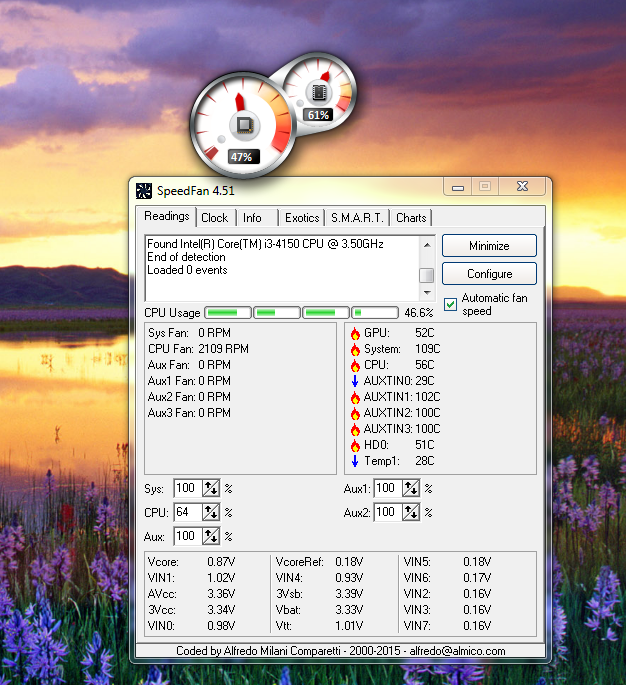Click the Aux3 Fan 0 RPM reading

[189, 413]
